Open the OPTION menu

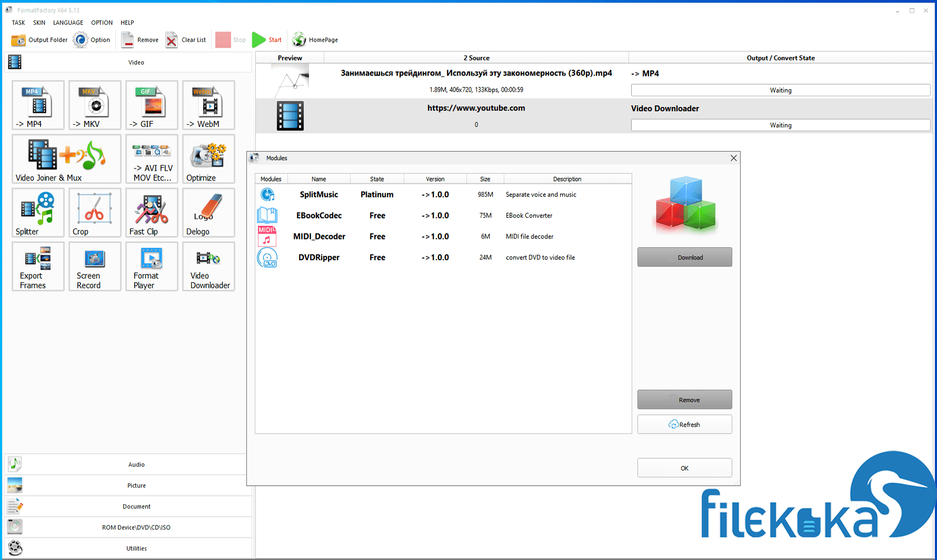[x=102, y=23]
